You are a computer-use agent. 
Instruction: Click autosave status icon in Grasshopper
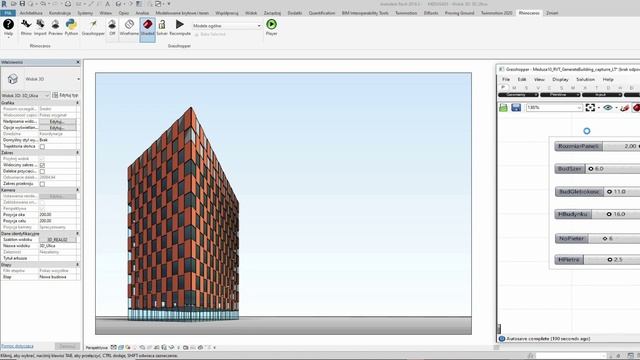[502, 339]
